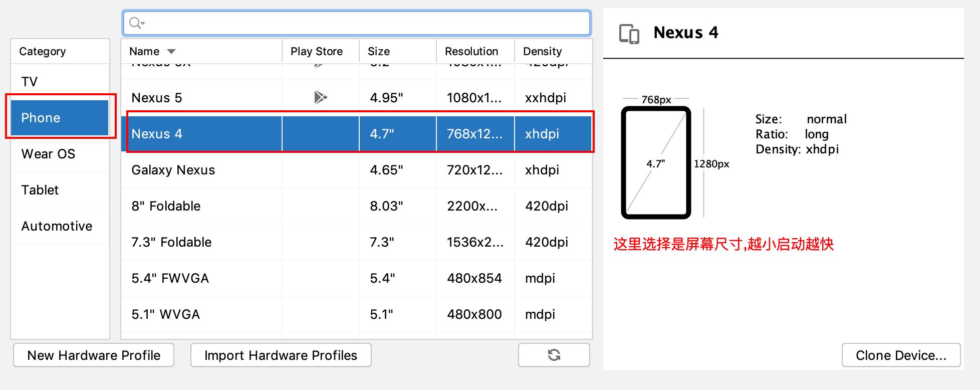Click the Clone Device button
The height and width of the screenshot is (390, 980).
click(901, 355)
